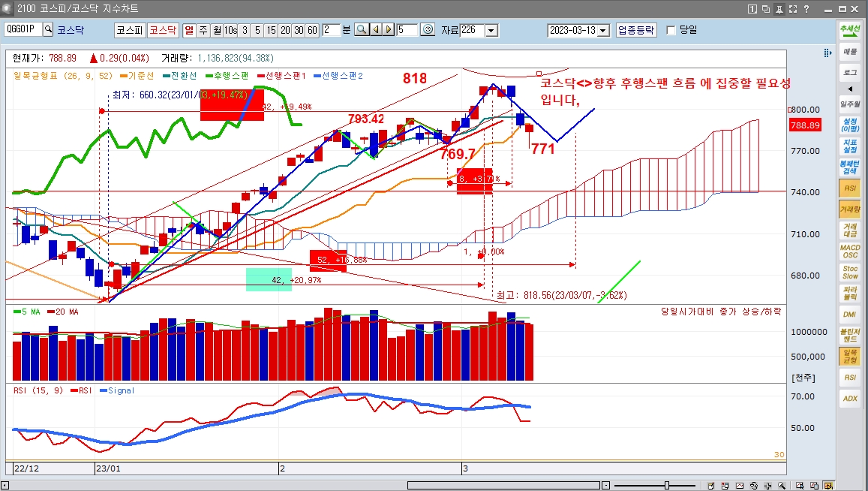
Task: Collapse sidebar with the black left triangle
Action: (850, 89)
